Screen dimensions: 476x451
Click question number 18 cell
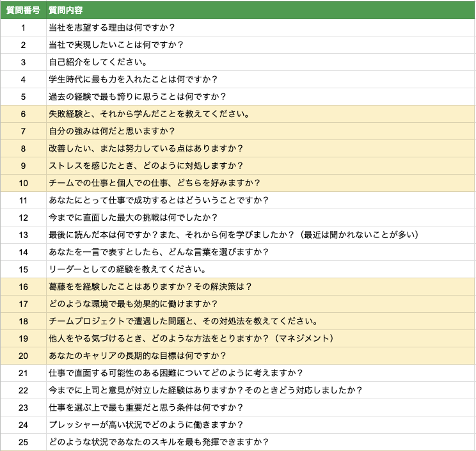24,321
